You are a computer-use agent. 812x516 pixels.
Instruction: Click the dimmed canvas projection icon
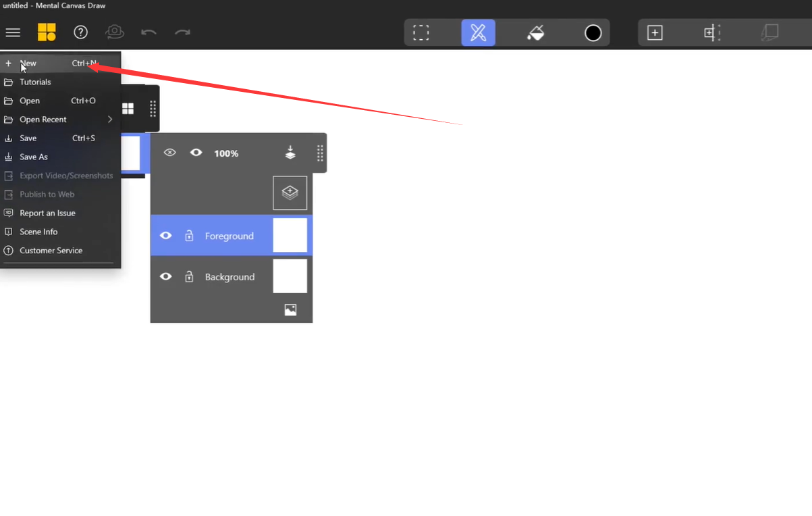click(769, 32)
